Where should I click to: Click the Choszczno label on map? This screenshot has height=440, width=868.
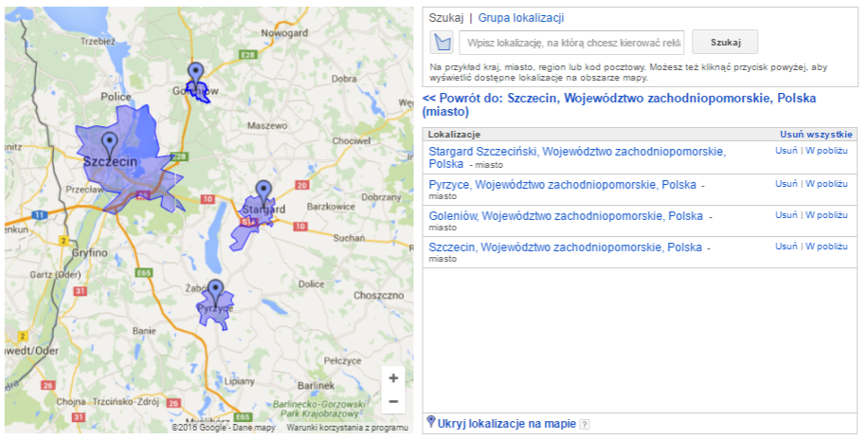click(379, 295)
